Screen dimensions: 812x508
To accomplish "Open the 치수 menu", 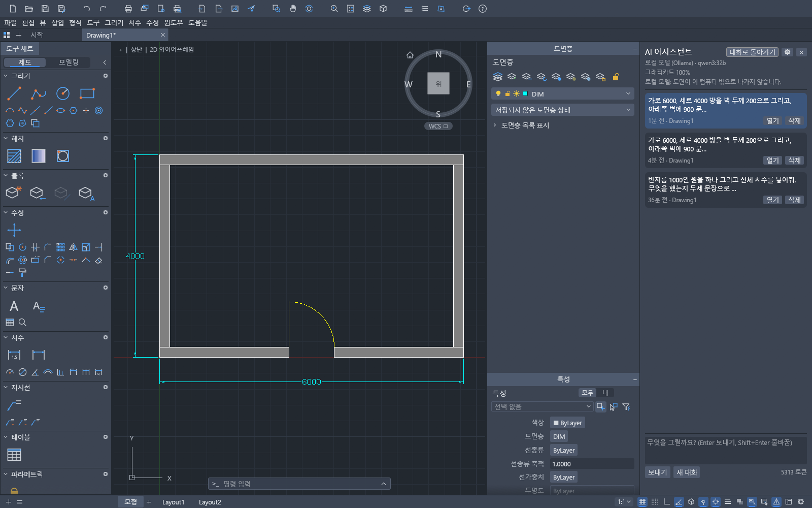I will point(134,22).
